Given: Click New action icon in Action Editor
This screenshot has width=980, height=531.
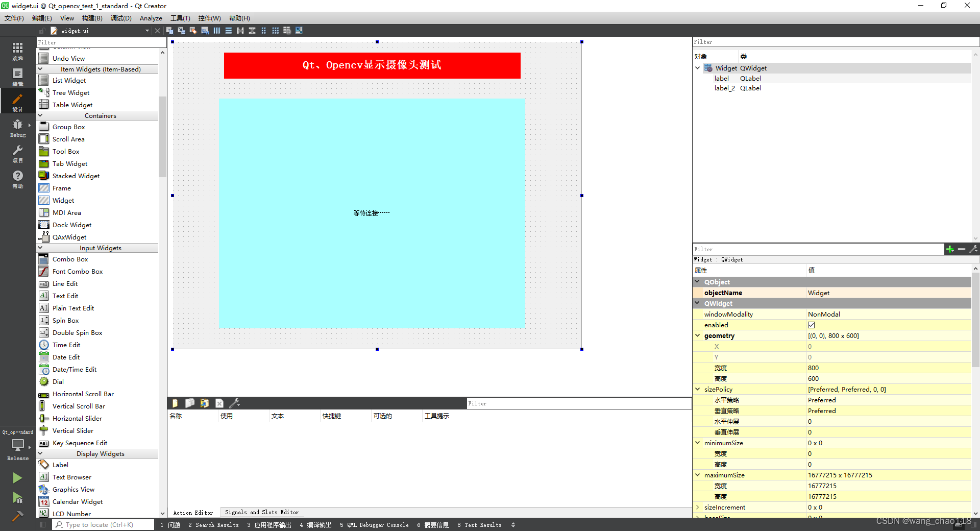Looking at the screenshot, I should pyautogui.click(x=175, y=403).
